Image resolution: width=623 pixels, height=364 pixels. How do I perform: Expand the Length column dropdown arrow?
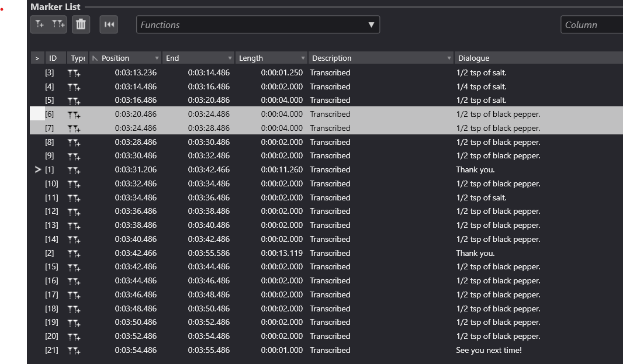[x=303, y=58]
